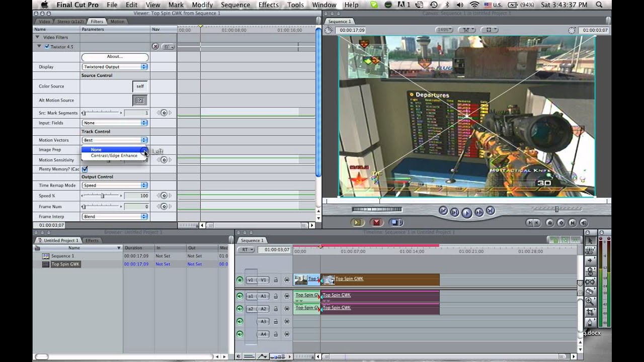This screenshot has width=644, height=362.
Task: Click the red Overwrite edit button in Canvas
Action: click(x=376, y=222)
